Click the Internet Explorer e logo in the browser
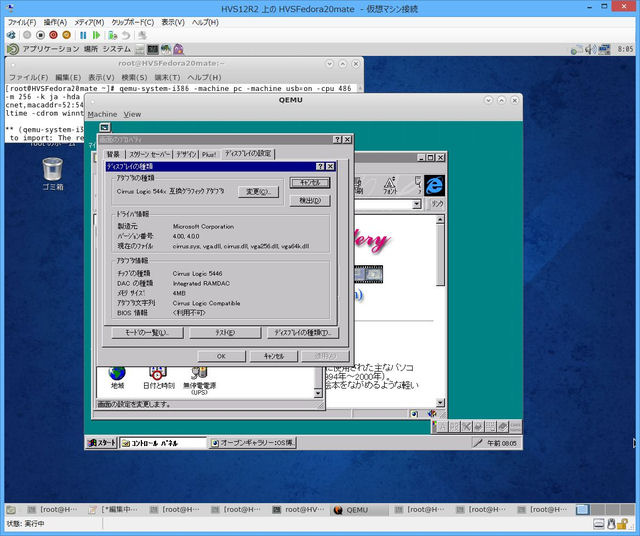640x536 pixels. 434,186
